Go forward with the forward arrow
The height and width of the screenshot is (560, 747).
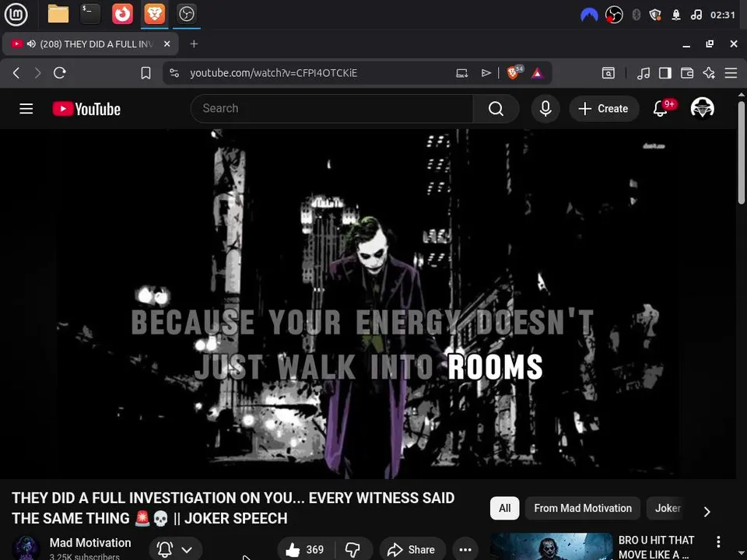(37, 73)
